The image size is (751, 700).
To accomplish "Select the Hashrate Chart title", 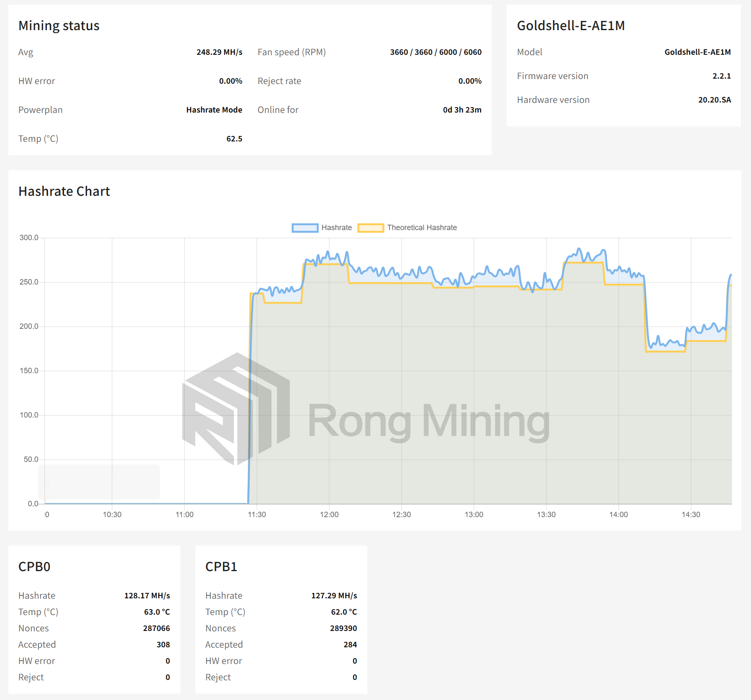I will [64, 191].
